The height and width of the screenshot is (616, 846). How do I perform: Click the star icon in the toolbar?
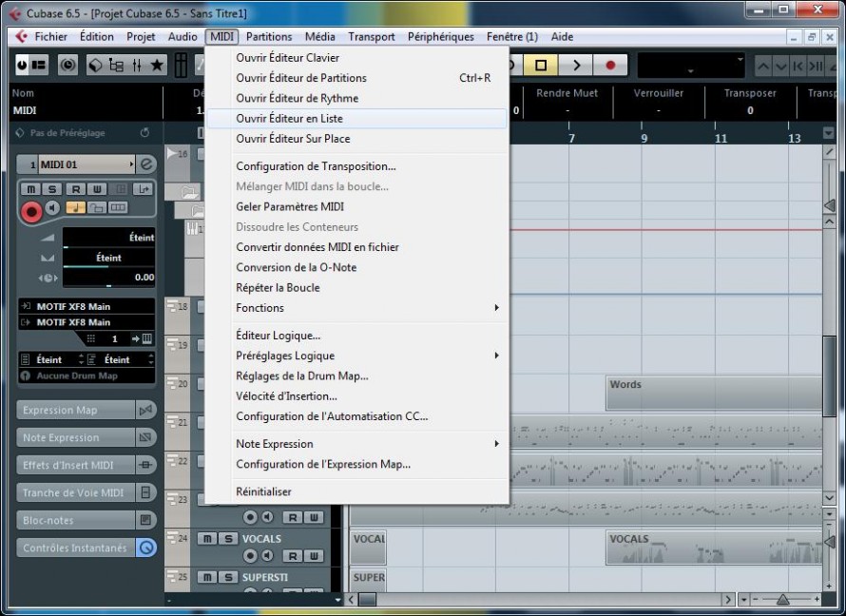point(157,66)
